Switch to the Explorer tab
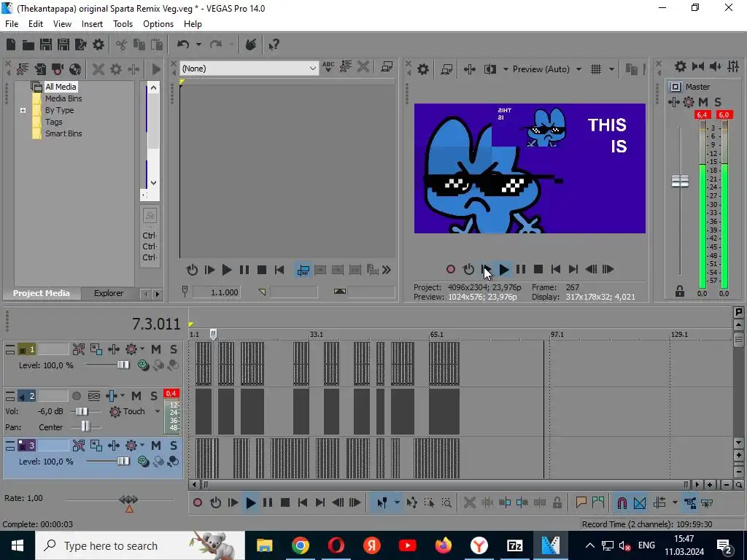The height and width of the screenshot is (560, 747). point(109,293)
